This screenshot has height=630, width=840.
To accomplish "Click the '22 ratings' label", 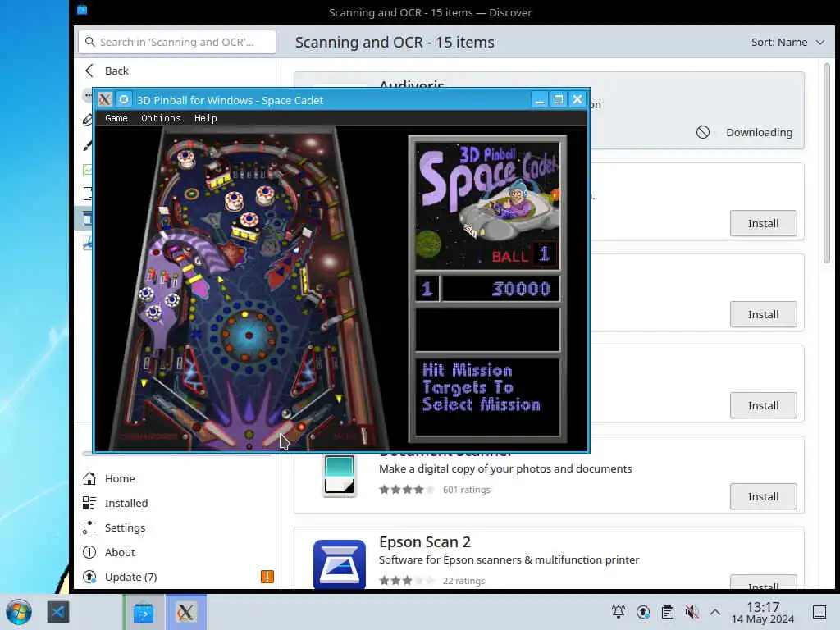I will 463,581.
